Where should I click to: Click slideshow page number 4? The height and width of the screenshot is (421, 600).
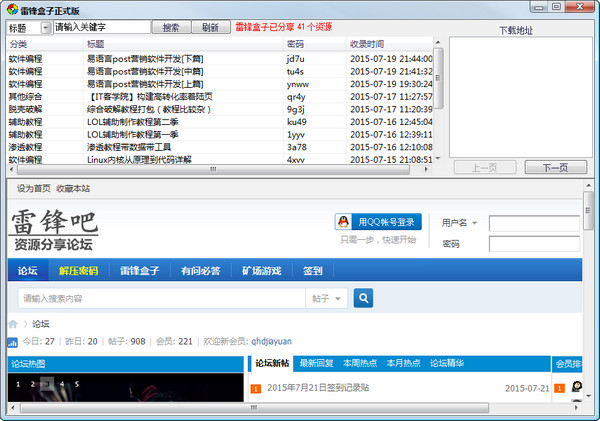(62, 384)
